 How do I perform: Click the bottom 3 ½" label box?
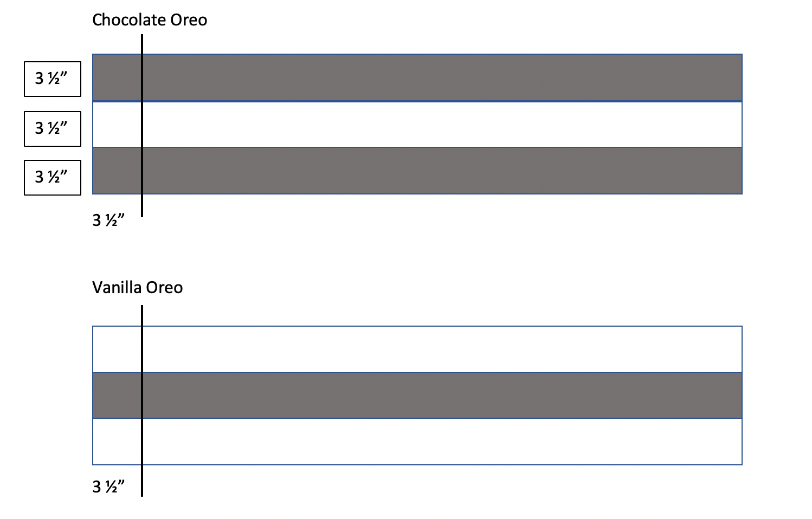pos(53,178)
